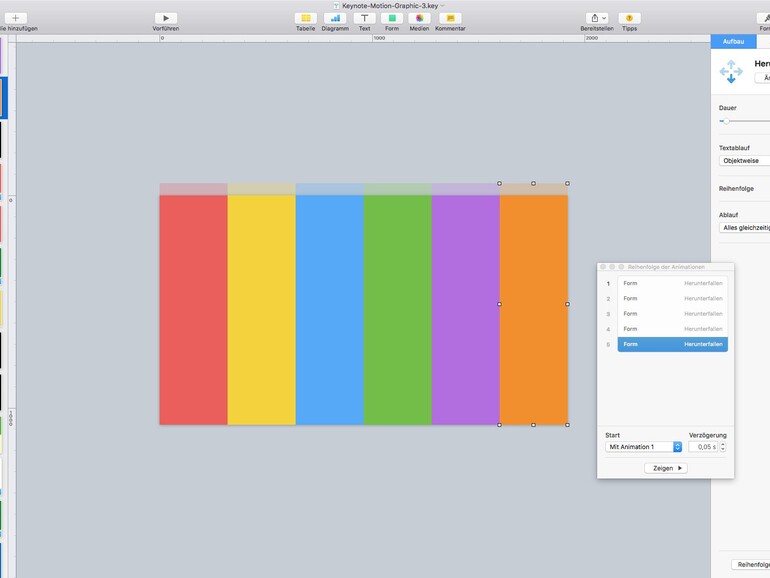Open the Ablauf Alles gleichzeitig dropdown
The width and height of the screenshot is (770, 578).
744,228
